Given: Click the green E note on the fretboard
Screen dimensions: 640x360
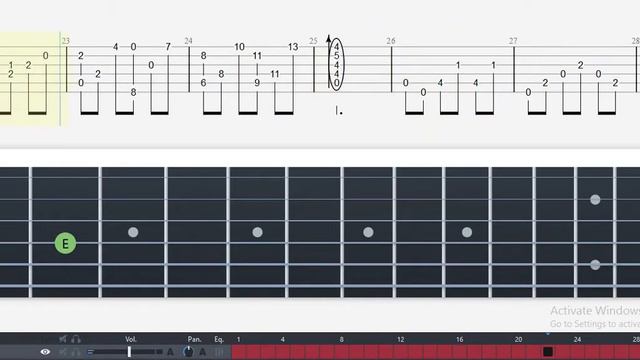Looking at the screenshot, I should click(65, 244).
